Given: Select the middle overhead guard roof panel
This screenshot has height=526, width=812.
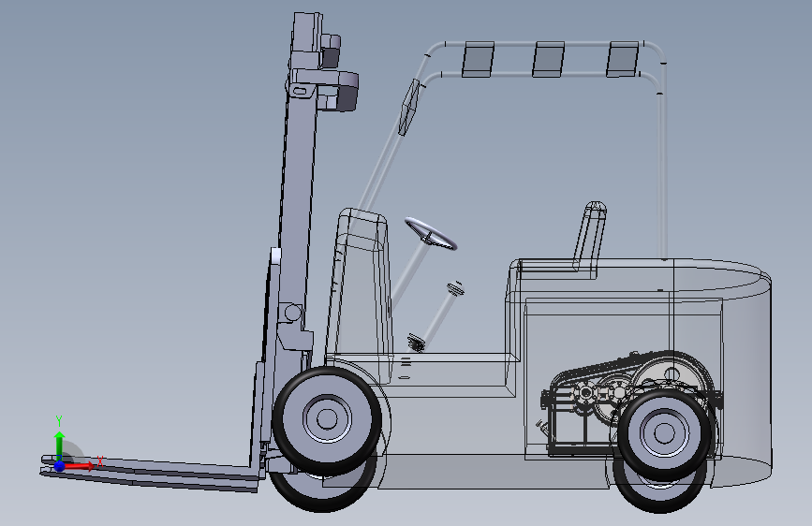Looking at the screenshot, I should tap(549, 60).
